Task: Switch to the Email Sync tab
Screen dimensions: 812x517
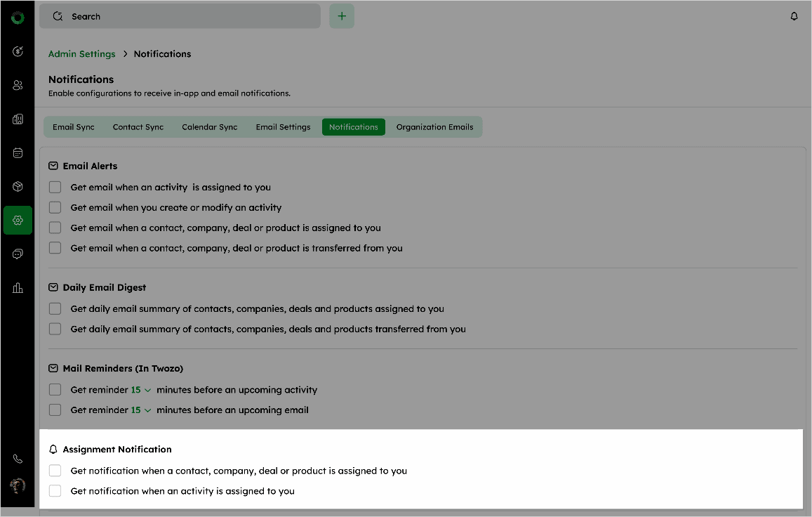Action: pos(73,127)
